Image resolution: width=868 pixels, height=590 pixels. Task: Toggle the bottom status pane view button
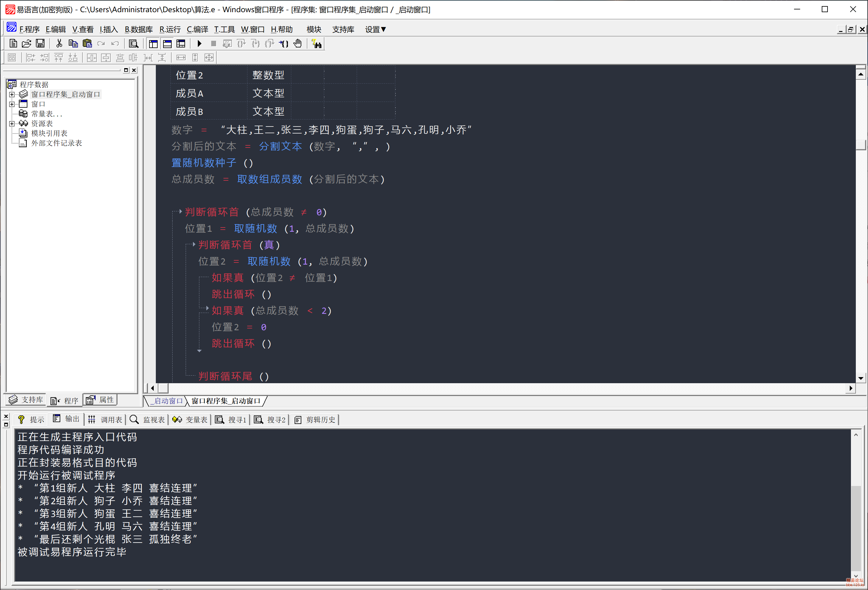[167, 44]
